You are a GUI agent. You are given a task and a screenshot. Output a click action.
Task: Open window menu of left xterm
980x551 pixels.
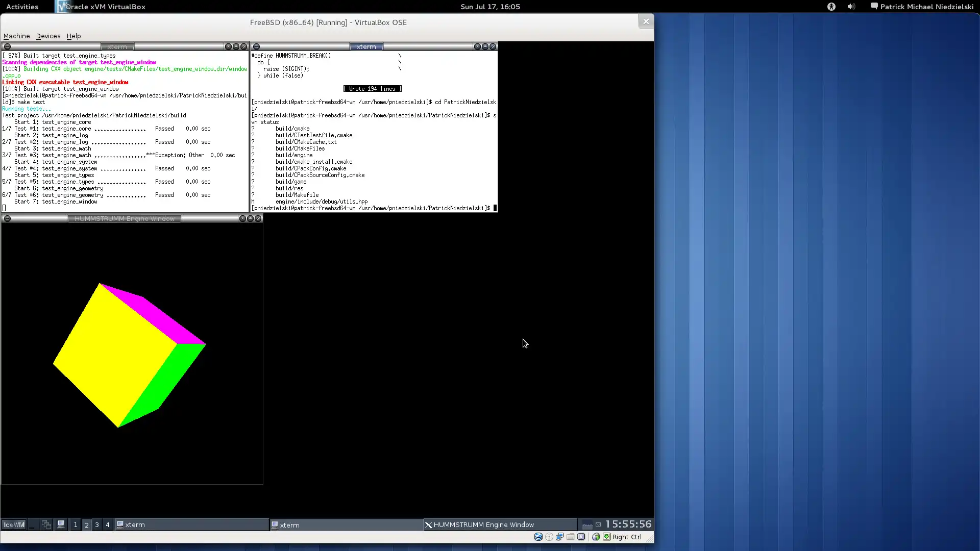[7, 46]
